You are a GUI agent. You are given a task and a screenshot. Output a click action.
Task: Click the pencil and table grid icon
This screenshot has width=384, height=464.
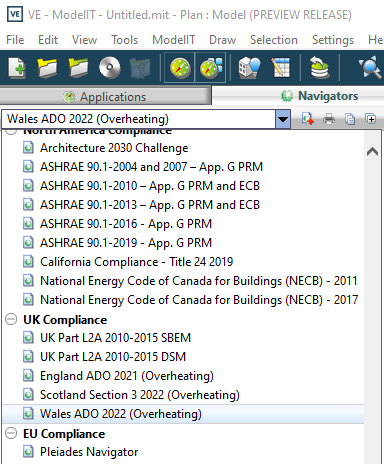point(280,68)
